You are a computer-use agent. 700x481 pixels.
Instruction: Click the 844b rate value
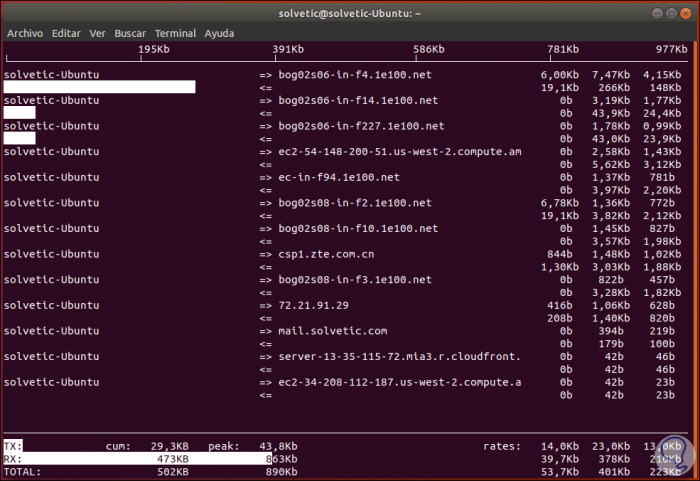point(560,254)
